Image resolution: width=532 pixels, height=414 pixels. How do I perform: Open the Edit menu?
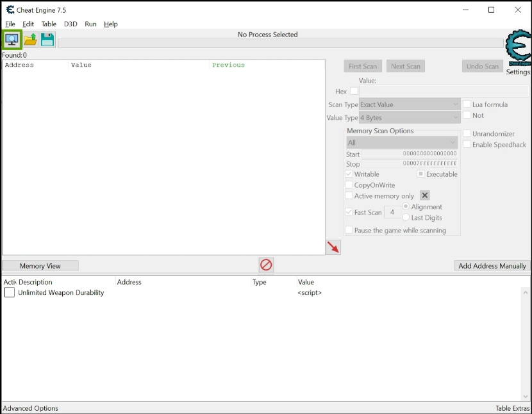(x=28, y=24)
